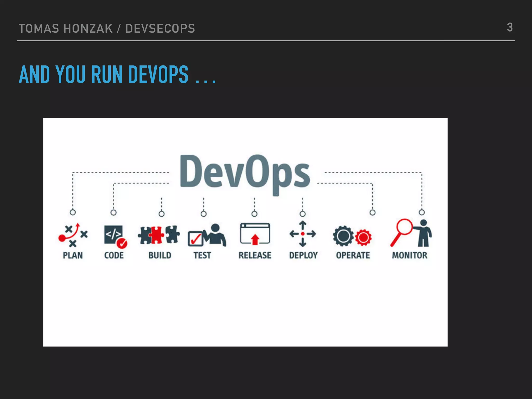Viewport: 532px width, 399px height.
Task: Click the header "TOMAS HONZAK / DEVSECOPS"
Action: click(107, 28)
